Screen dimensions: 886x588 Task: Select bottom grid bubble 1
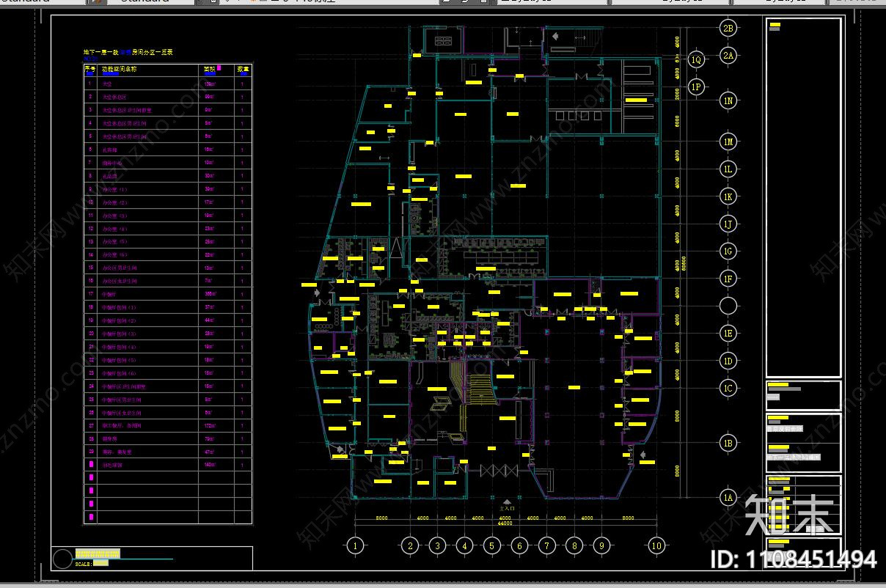[x=356, y=545]
